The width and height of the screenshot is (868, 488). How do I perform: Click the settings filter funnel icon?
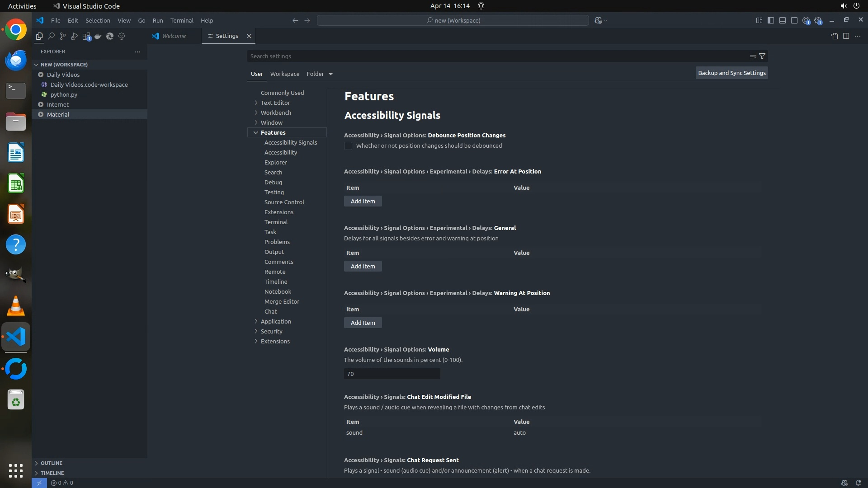pyautogui.click(x=762, y=56)
